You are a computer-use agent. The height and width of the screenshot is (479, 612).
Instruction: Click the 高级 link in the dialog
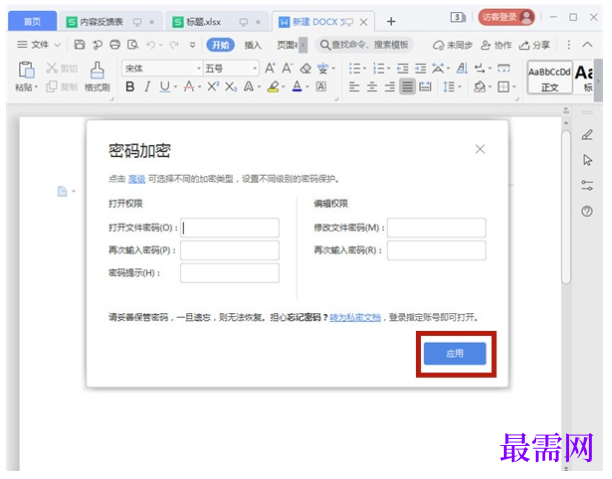(137, 179)
